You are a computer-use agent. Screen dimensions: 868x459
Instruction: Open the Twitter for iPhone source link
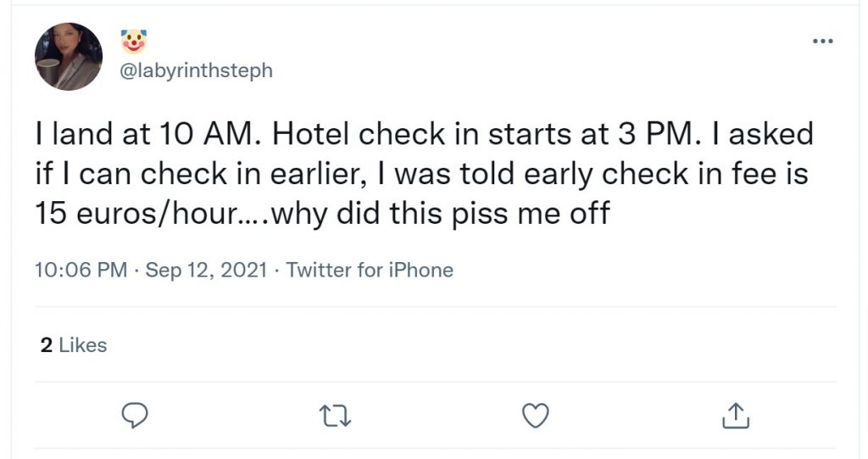370,270
